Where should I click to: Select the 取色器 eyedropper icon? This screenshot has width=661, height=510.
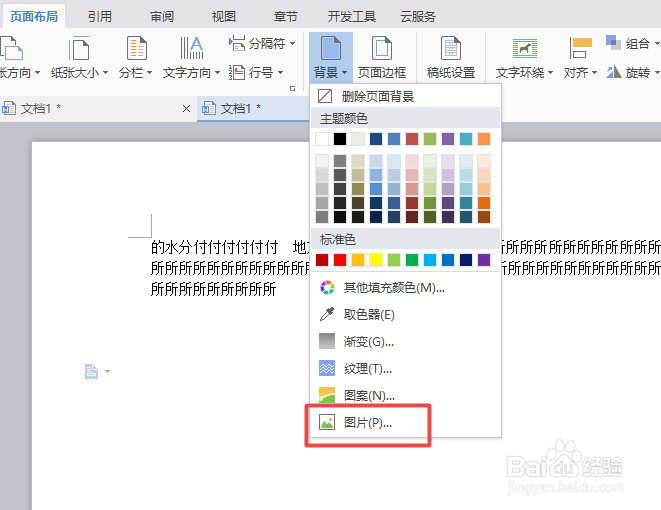[x=327, y=314]
